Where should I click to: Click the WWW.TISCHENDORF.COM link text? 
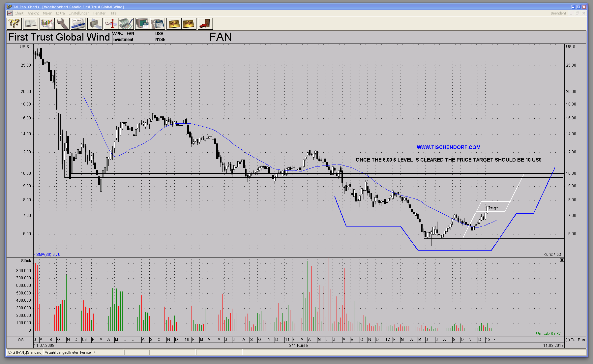tap(448, 147)
